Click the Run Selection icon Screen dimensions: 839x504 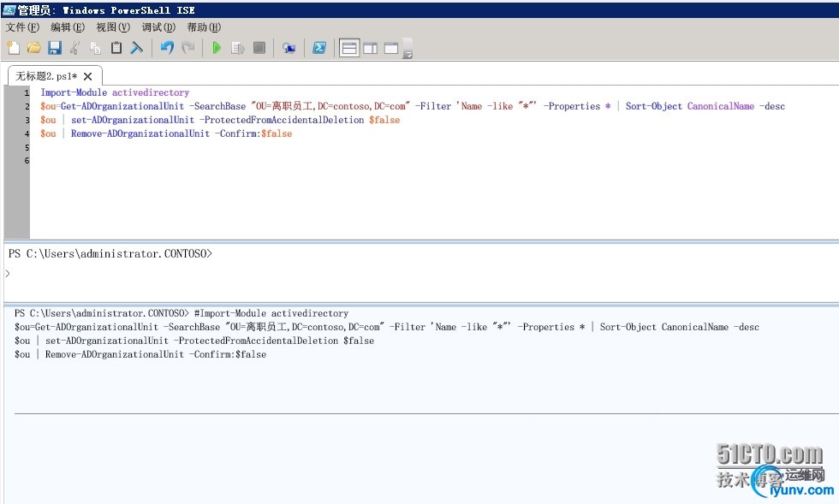point(238,48)
